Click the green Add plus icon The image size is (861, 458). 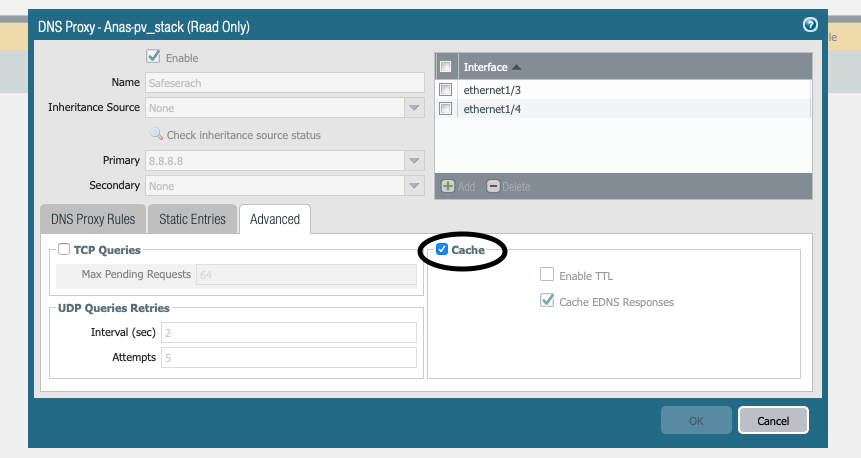tap(448, 186)
